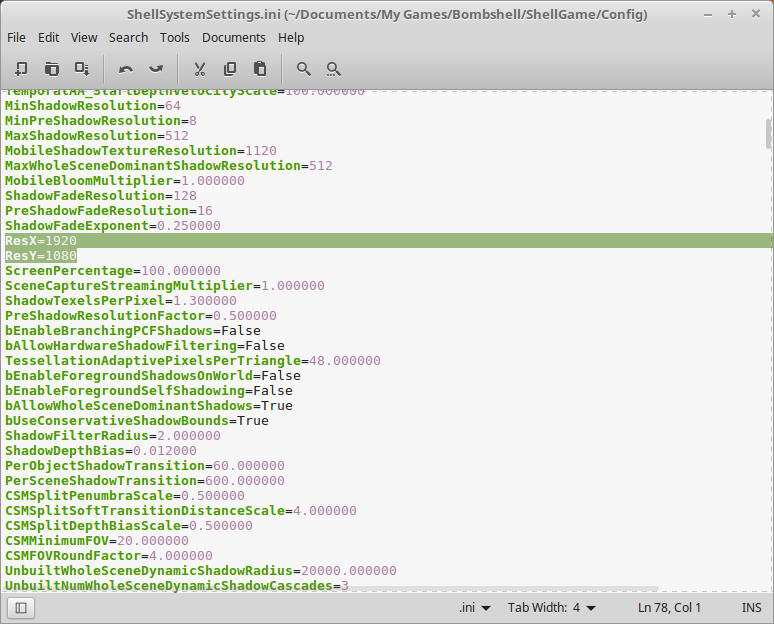Create a new document with toolbar icon
This screenshot has width=774, height=624.
[x=21, y=69]
